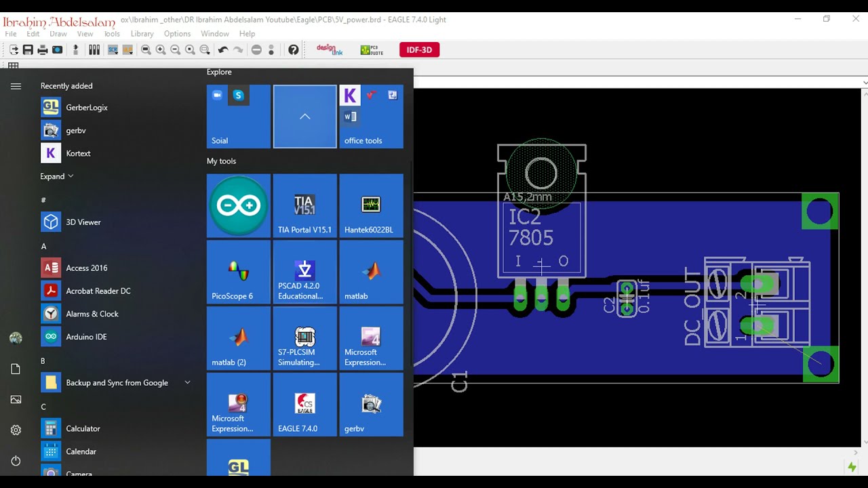Click the Go traffic-light icon
This screenshot has height=488, width=868.
tap(271, 49)
